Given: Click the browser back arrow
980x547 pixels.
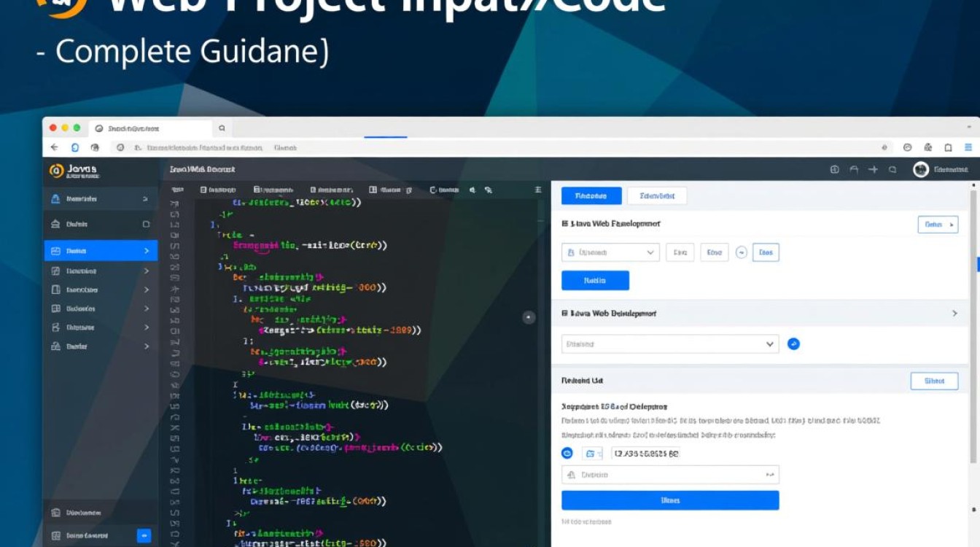Looking at the screenshot, I should coord(54,147).
